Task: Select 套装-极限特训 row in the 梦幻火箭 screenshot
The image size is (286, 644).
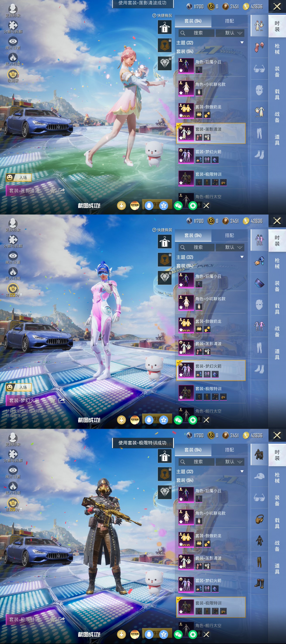Action: pos(211,393)
